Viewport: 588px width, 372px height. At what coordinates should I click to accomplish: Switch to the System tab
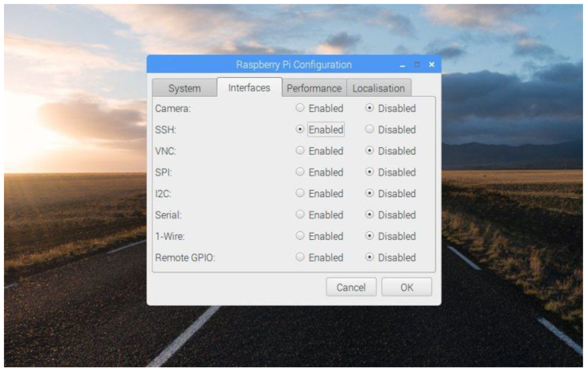click(x=184, y=88)
